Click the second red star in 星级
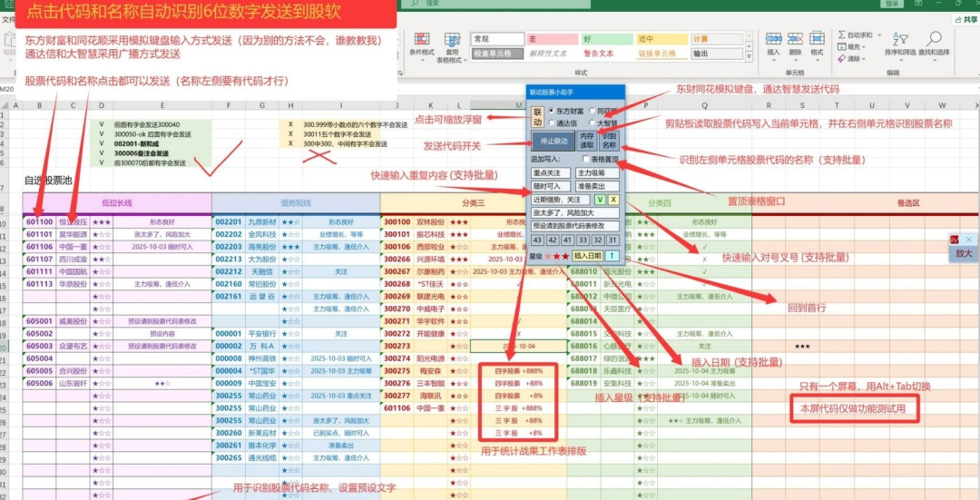 (557, 256)
